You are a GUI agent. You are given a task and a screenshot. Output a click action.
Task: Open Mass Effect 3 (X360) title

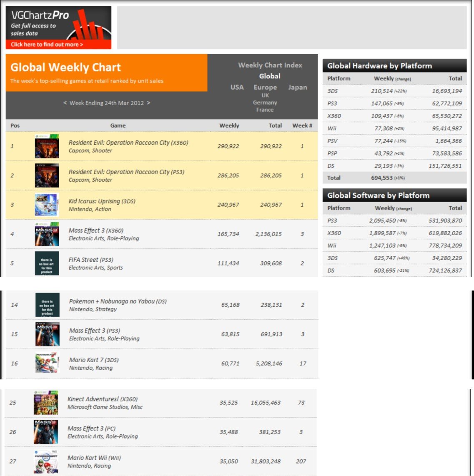[x=96, y=230]
